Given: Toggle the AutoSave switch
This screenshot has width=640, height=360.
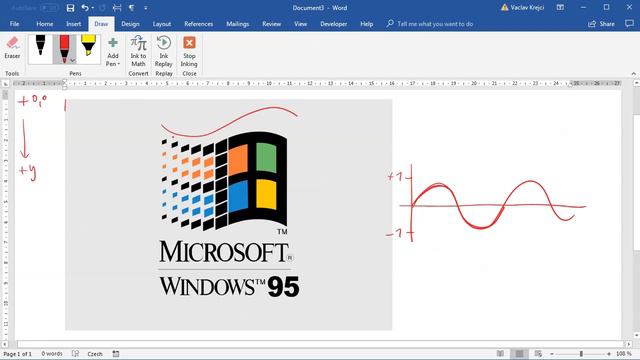Looking at the screenshot, I should pyautogui.click(x=49, y=8).
